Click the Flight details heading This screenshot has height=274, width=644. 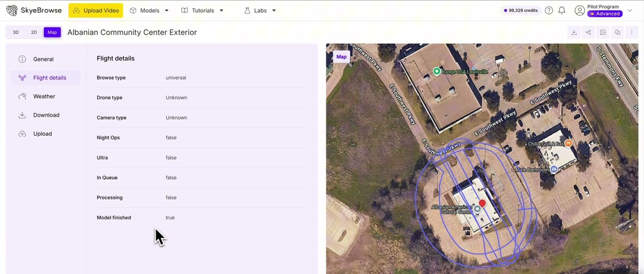[115, 58]
